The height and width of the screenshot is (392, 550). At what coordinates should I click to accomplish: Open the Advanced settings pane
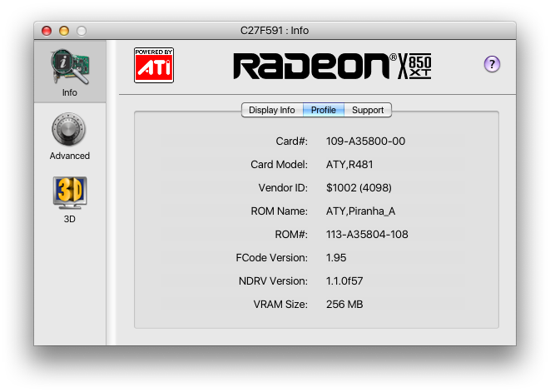click(70, 136)
